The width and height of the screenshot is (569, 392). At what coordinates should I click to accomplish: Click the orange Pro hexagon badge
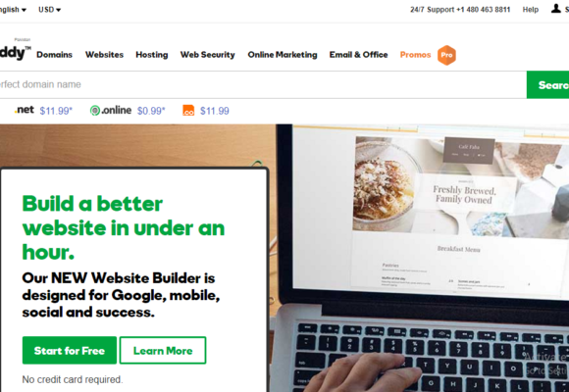pos(446,55)
